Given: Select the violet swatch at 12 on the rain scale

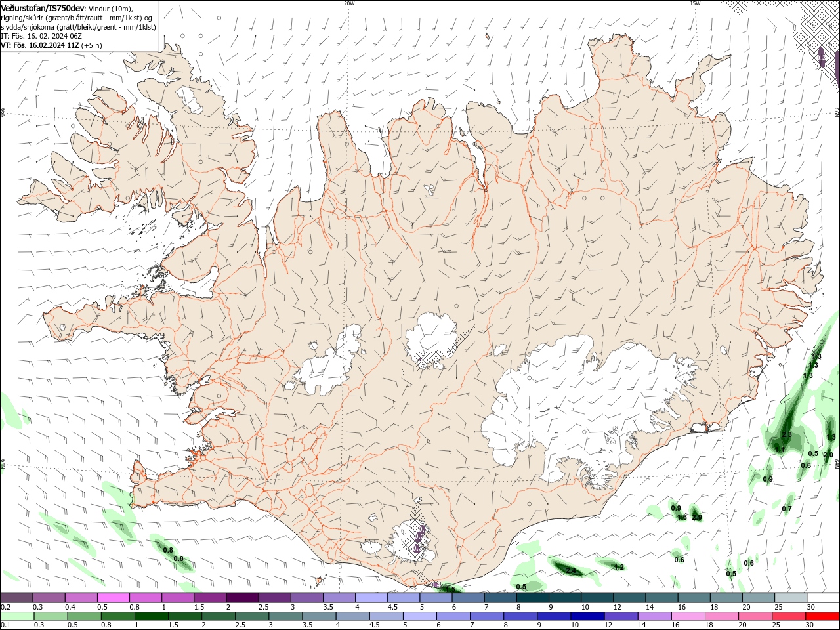Looking at the screenshot, I should click(621, 616).
